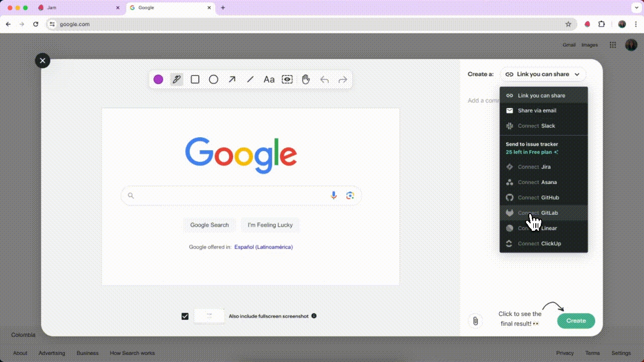Screen dimensions: 644x362
Task: Select the Aa text tool
Action: 269,79
